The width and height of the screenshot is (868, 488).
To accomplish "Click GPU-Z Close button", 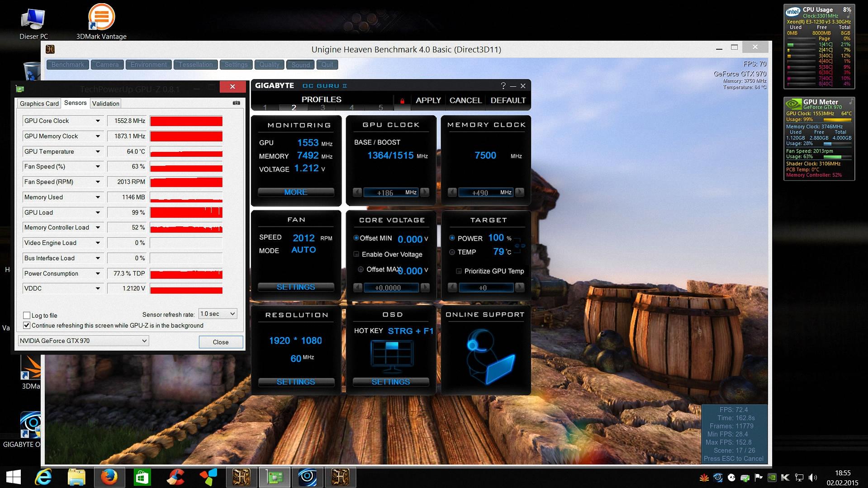I will pos(221,342).
